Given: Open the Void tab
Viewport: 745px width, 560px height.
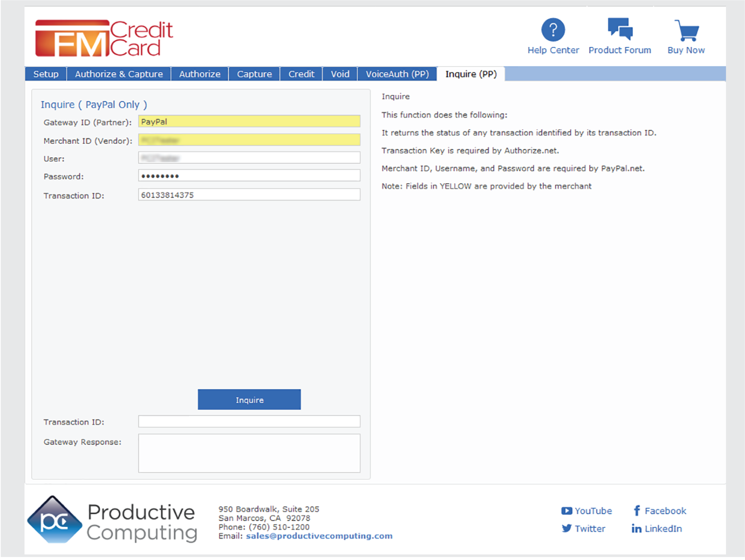Looking at the screenshot, I should click(x=340, y=74).
